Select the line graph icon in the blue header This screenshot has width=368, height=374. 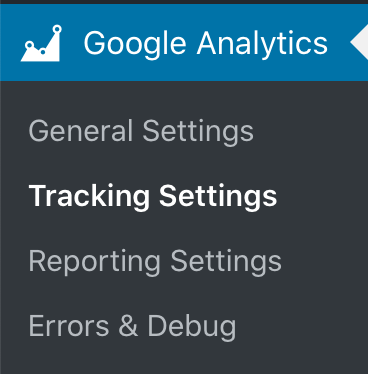point(41,43)
